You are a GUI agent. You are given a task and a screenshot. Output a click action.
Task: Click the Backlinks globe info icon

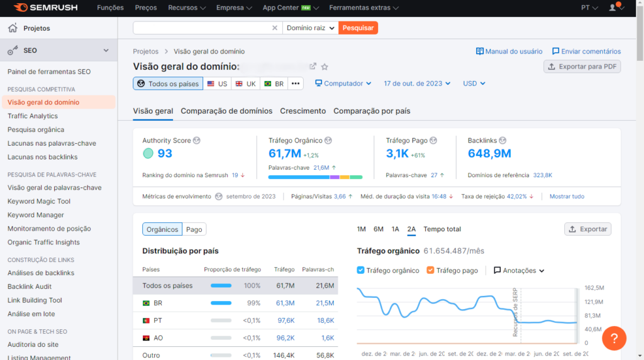click(502, 140)
